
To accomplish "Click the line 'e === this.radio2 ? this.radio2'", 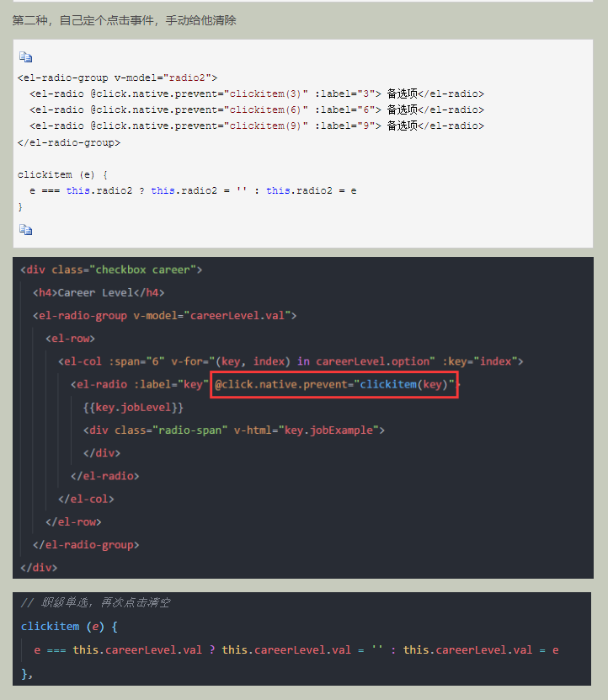I will pos(193,190).
